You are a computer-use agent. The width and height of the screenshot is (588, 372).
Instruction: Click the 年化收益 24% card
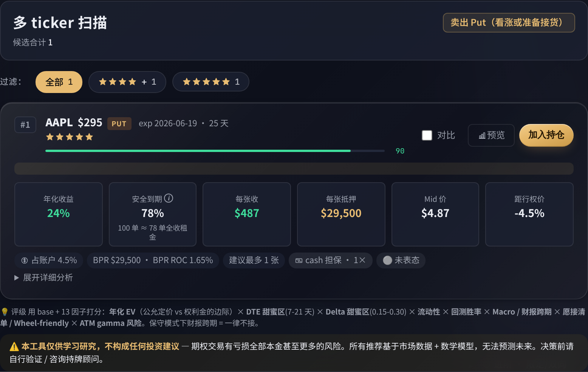[x=59, y=214]
